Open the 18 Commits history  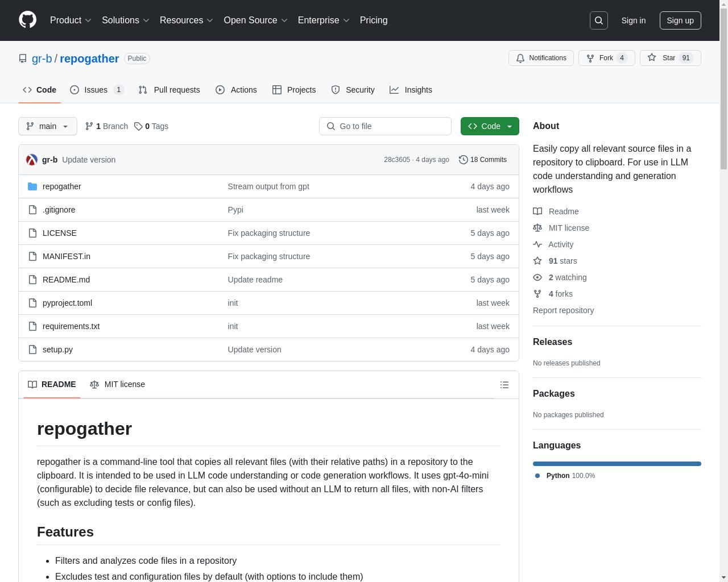tap(483, 160)
